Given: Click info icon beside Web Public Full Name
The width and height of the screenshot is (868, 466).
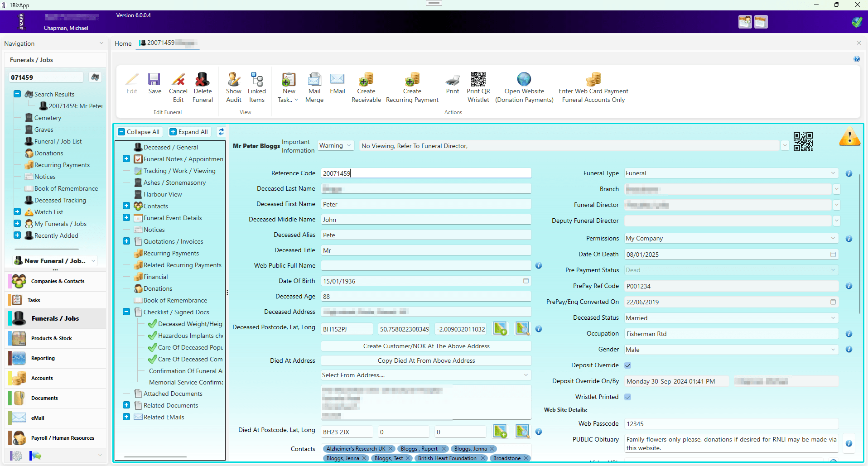Looking at the screenshot, I should pos(539,265).
